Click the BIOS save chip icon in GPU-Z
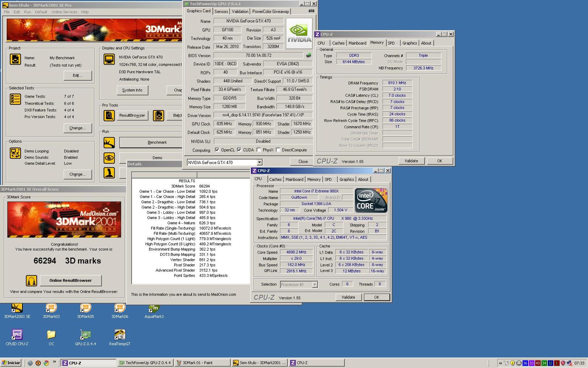 tap(309, 55)
